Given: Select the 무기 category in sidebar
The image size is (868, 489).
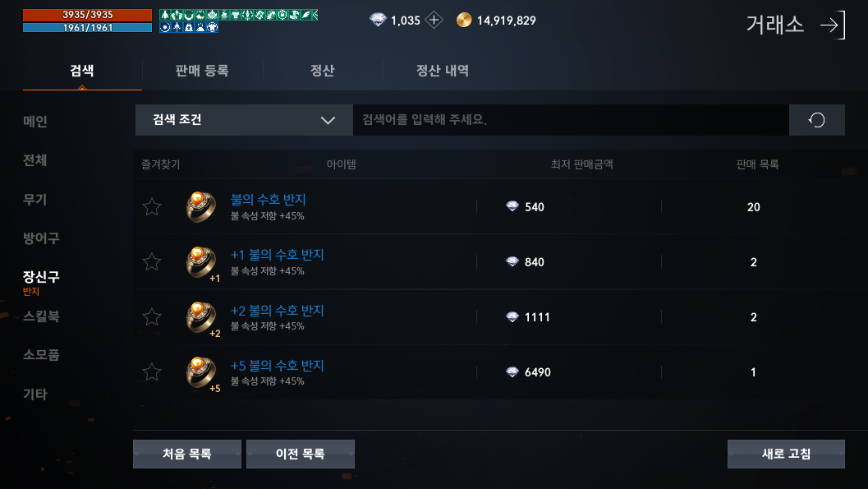Looking at the screenshot, I should (x=34, y=200).
